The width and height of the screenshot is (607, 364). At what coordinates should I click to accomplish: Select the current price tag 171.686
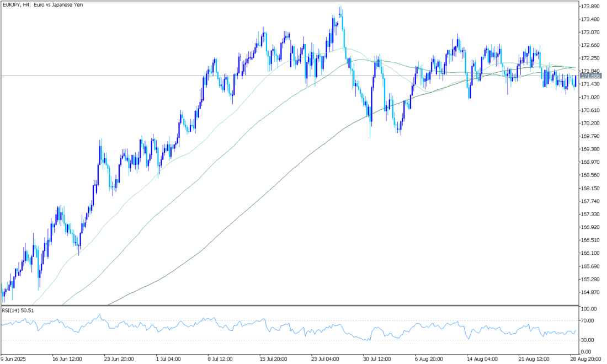pyautogui.click(x=589, y=76)
